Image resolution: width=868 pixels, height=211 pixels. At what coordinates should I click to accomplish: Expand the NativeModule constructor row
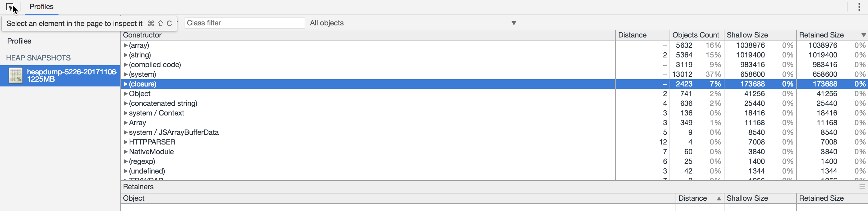click(125, 152)
